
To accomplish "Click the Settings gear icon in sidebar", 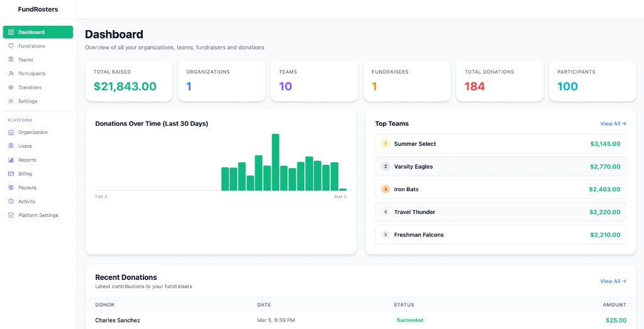I will tap(11, 101).
